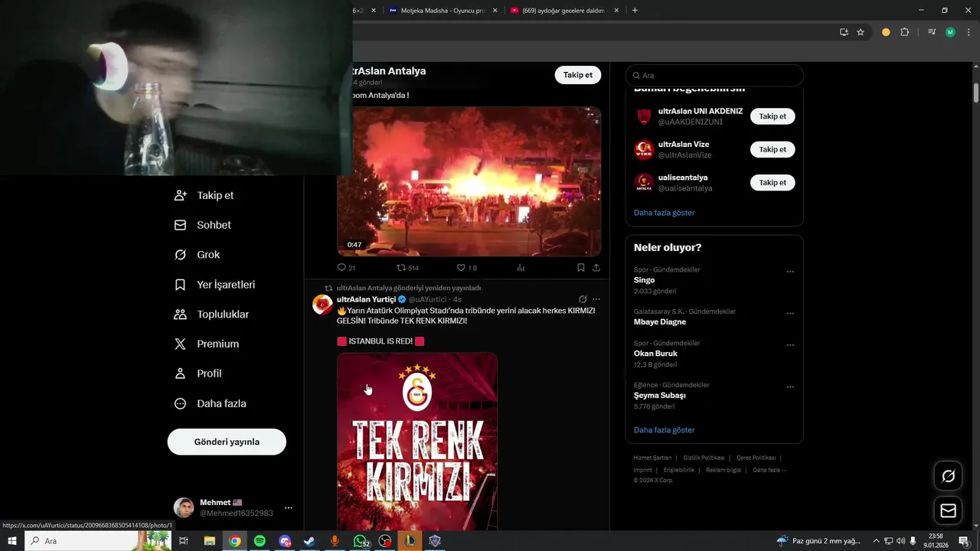Follow ultrAslan Vize

pos(773,149)
